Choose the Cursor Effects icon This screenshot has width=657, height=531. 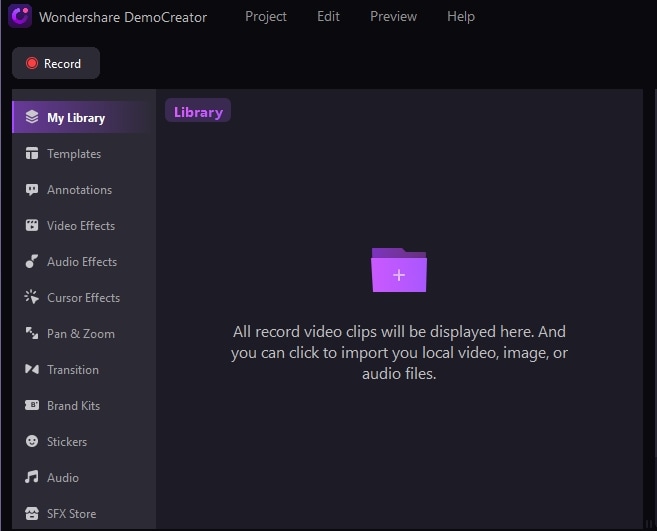click(32, 297)
